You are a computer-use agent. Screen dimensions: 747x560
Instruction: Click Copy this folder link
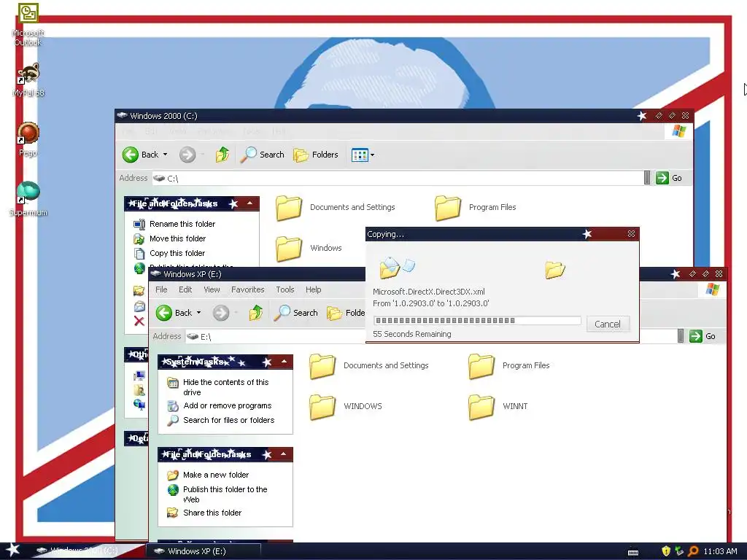pyautogui.click(x=177, y=253)
